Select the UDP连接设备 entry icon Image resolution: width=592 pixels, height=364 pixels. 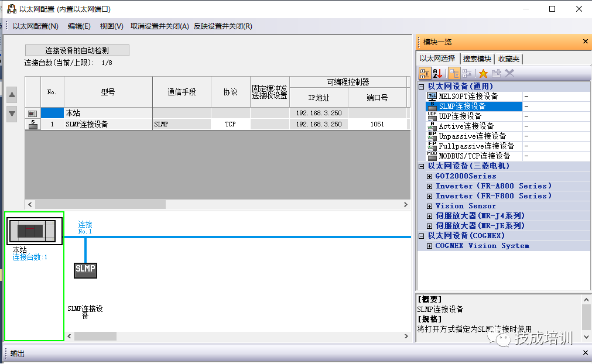click(433, 116)
